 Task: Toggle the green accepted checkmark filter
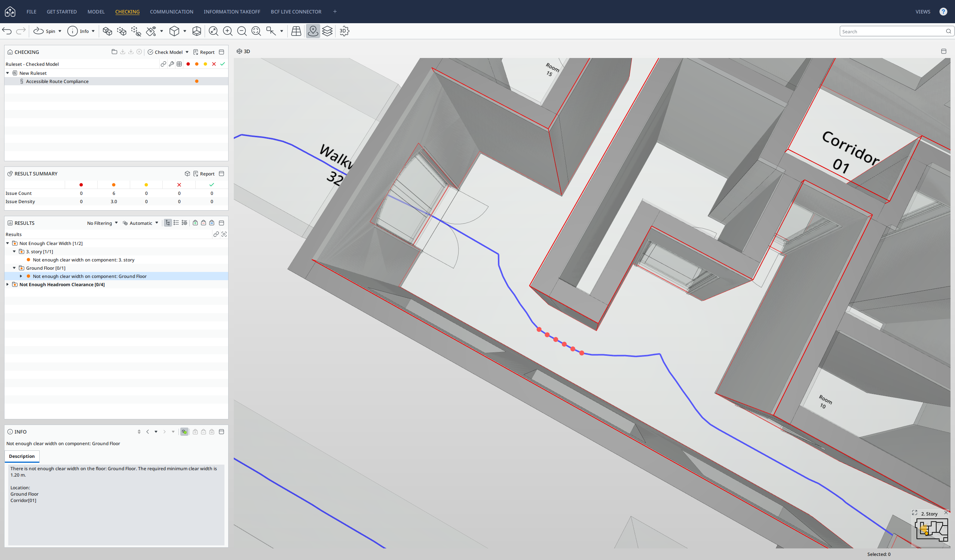pyautogui.click(x=223, y=64)
